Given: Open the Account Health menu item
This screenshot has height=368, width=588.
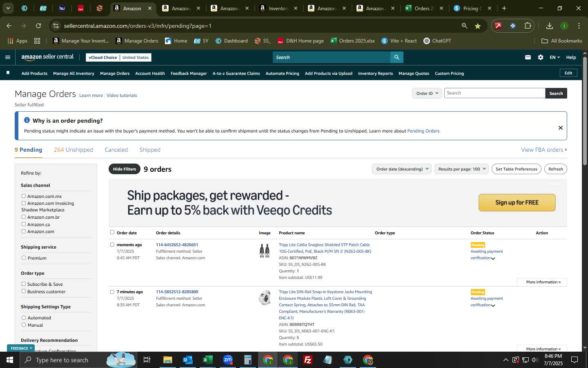Looking at the screenshot, I should [150, 74].
